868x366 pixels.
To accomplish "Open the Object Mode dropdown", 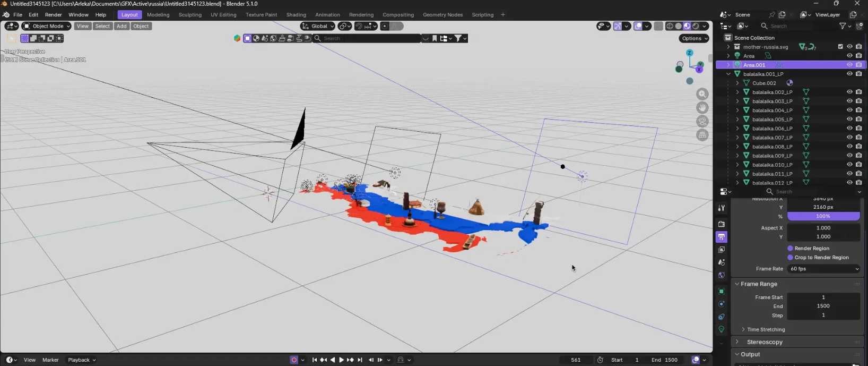I will click(47, 26).
